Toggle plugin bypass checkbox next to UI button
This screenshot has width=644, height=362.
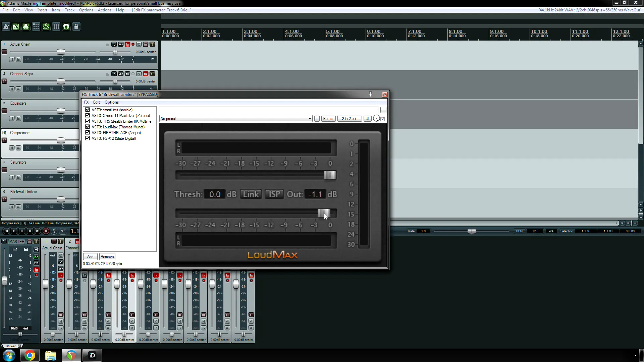[383, 119]
